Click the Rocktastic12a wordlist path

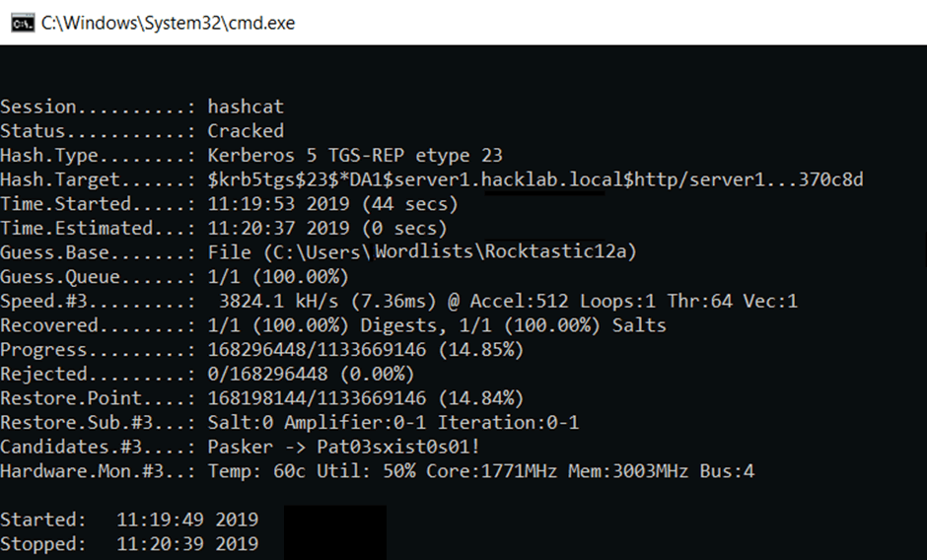(422, 252)
